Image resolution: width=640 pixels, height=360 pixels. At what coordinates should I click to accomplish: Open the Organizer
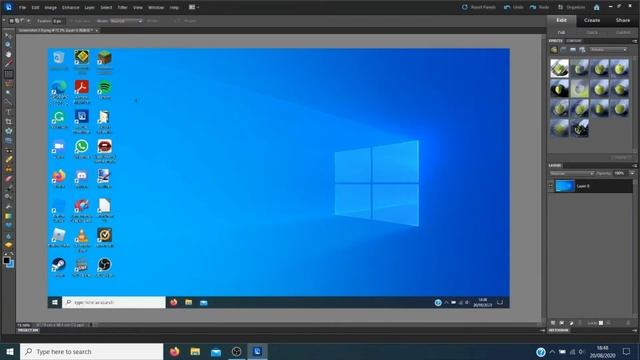point(571,7)
